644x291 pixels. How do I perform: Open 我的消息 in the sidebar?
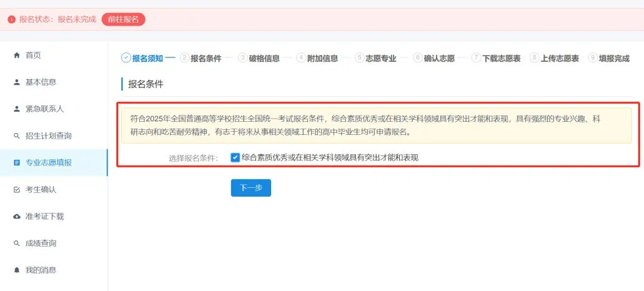[54, 270]
